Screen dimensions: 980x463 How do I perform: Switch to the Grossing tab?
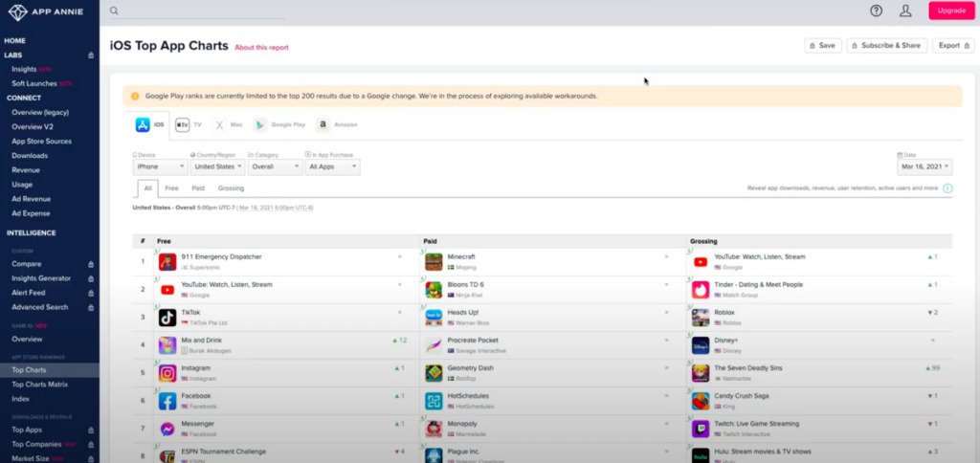(x=231, y=188)
